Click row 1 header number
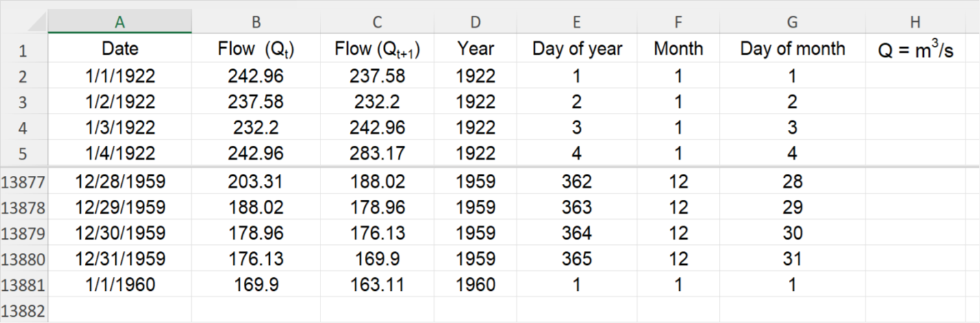The image size is (980, 323). (23, 50)
